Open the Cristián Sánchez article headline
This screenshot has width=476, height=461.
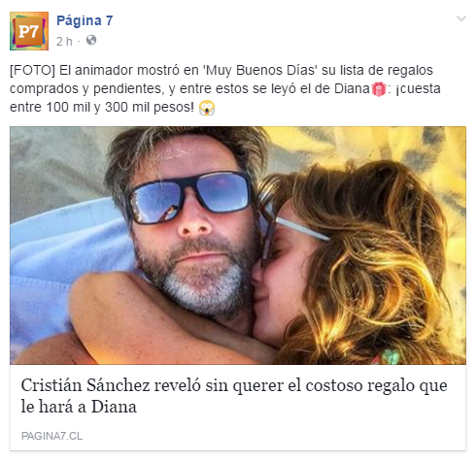tap(234, 396)
